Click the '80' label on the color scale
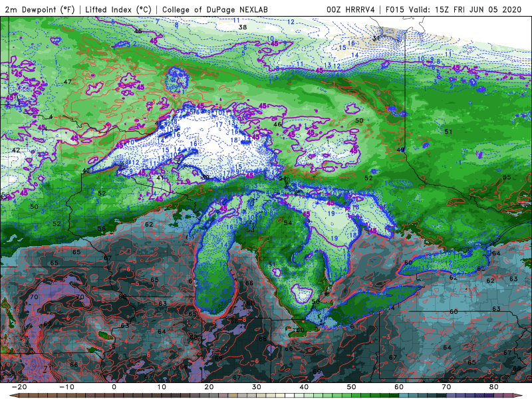Viewport: 532px width, 399px height. click(494, 387)
